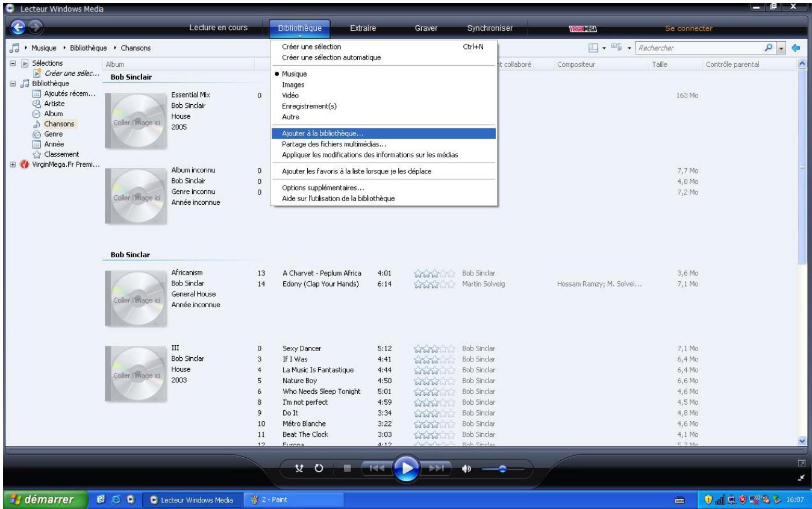Choose Partage des fichiers multimédias
Screen dimensions: 812x509
384,144
